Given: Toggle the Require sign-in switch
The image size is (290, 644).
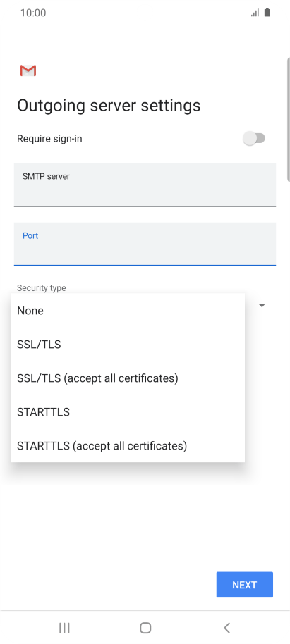Looking at the screenshot, I should coord(254,138).
